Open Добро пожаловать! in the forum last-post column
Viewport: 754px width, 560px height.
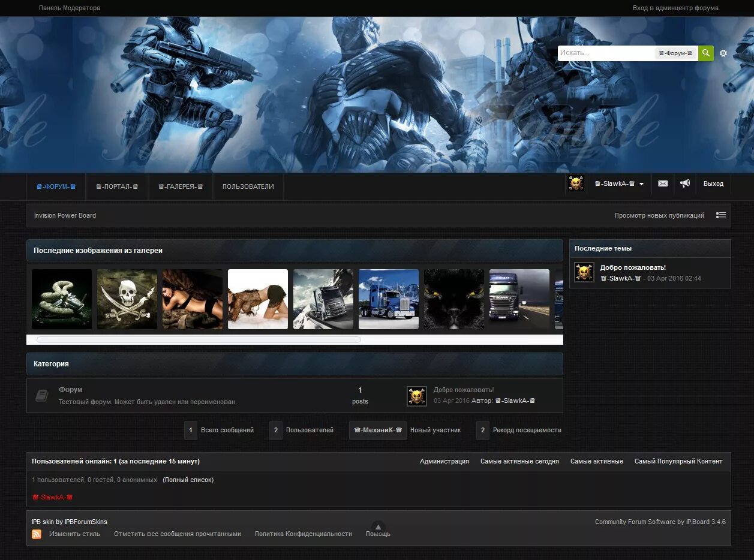pos(464,390)
